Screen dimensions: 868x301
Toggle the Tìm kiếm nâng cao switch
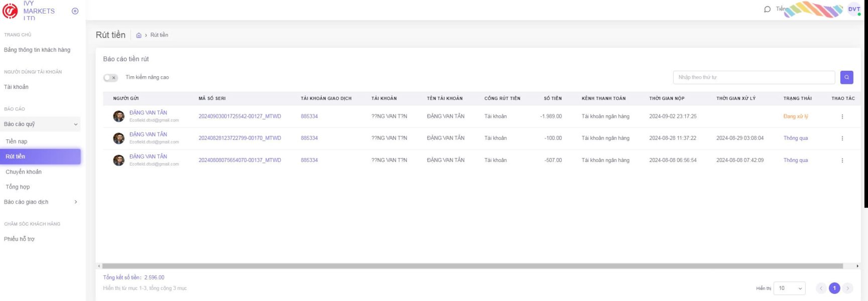coord(110,78)
